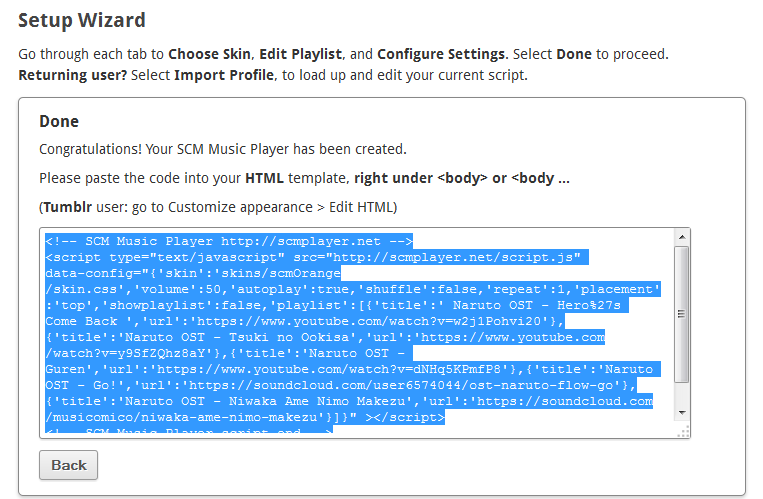The width and height of the screenshot is (763, 499).
Task: Click the textarea resize grip corner
Action: (684, 431)
